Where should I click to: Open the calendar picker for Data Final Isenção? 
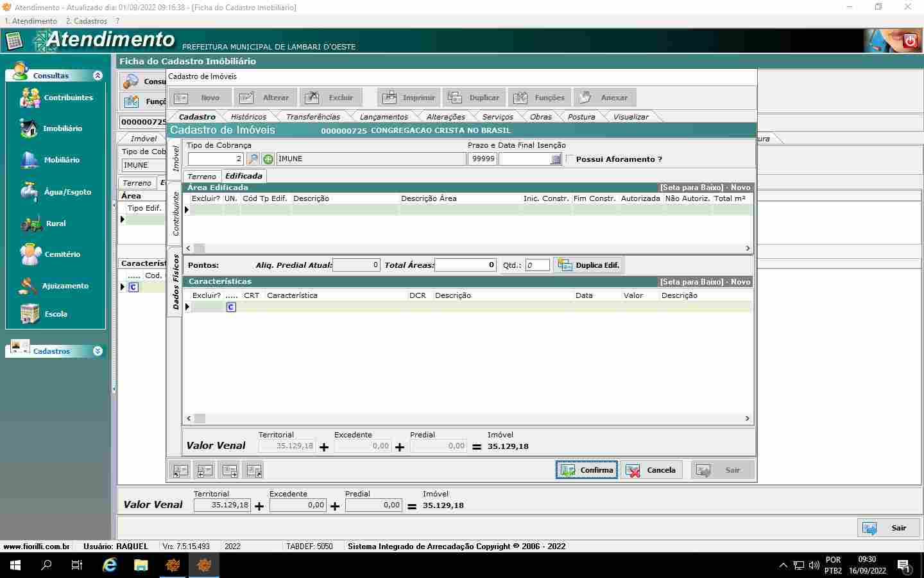[556, 159]
